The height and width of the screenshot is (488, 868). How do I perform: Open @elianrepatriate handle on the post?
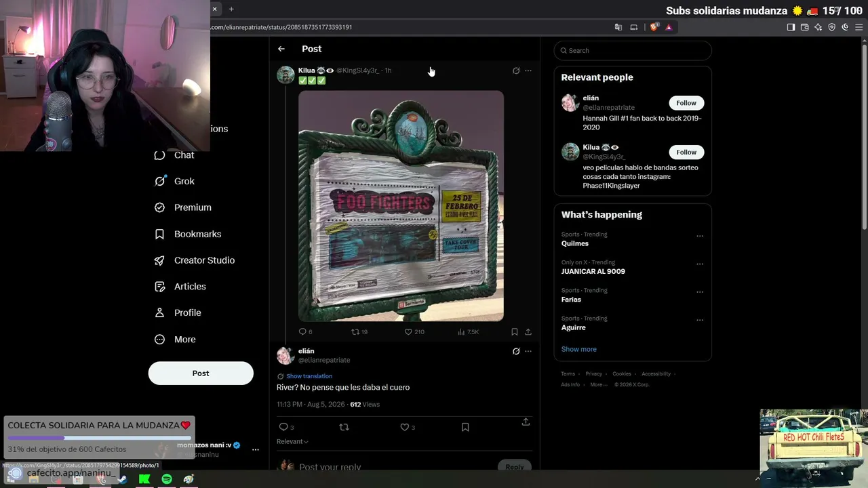(x=324, y=360)
